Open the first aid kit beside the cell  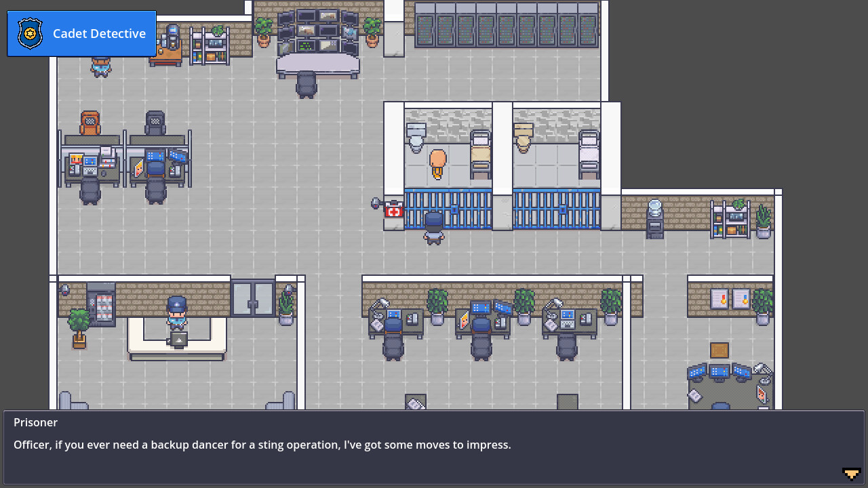click(x=394, y=210)
